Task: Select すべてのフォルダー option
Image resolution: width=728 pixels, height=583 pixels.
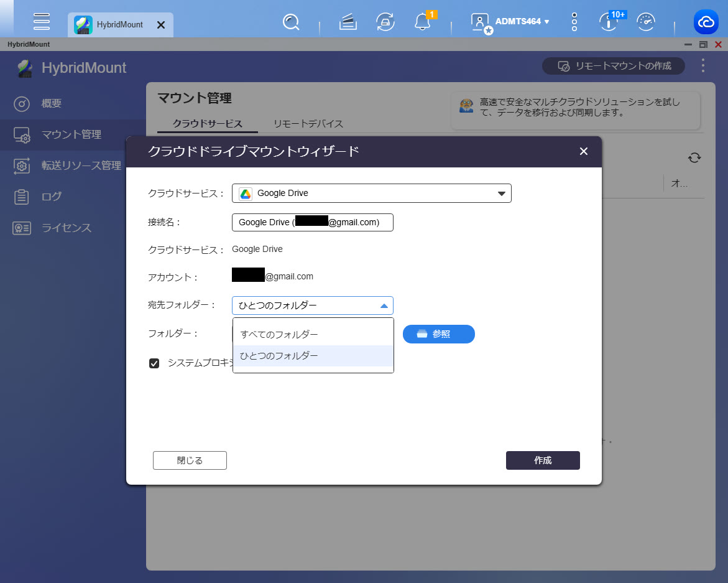Action: coord(279,335)
